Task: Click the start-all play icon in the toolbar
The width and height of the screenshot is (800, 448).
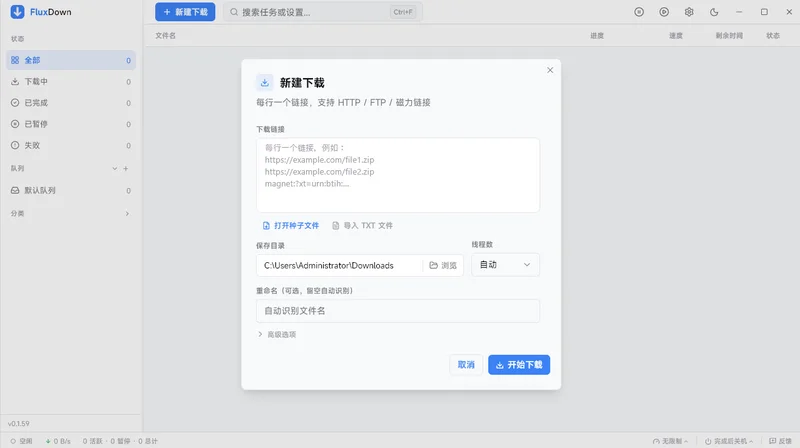Action: (x=664, y=12)
